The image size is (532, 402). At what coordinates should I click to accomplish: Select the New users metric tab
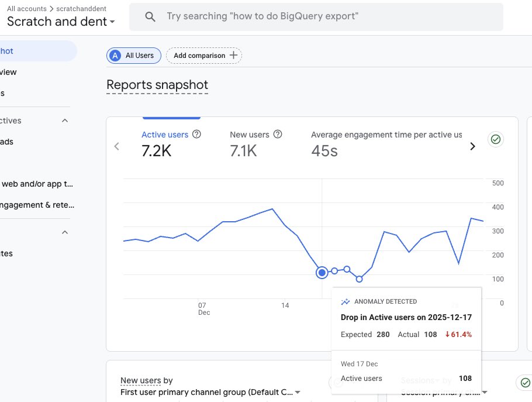(x=256, y=144)
